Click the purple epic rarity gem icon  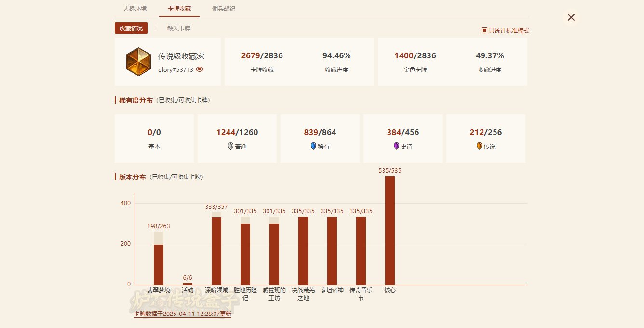(396, 146)
